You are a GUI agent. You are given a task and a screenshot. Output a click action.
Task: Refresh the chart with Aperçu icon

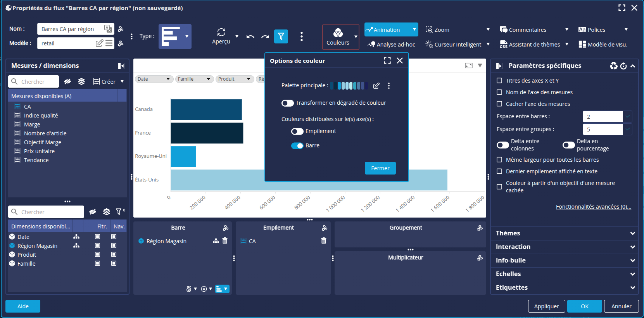tap(221, 32)
